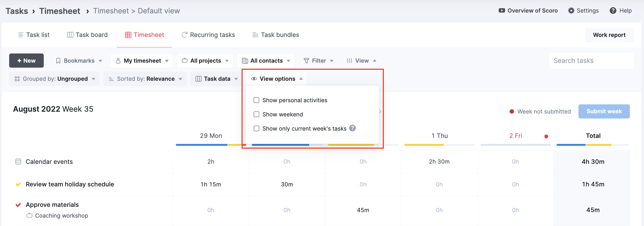Click the 1h 15m cell for holiday schedule
Screen dimensions: 644x226
pyautogui.click(x=211, y=184)
